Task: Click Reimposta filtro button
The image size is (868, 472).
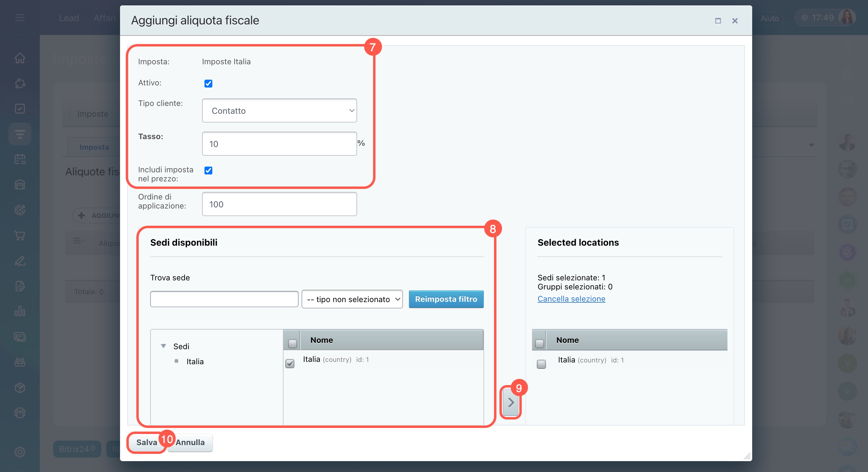Action: click(x=446, y=299)
